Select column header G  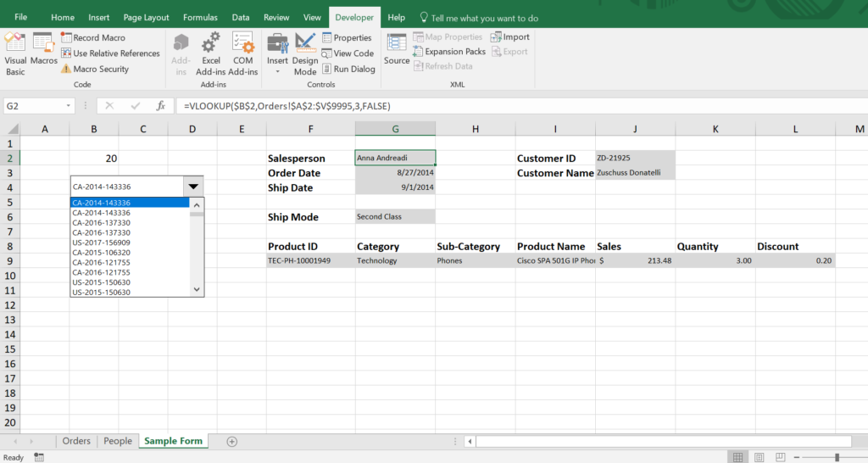395,129
